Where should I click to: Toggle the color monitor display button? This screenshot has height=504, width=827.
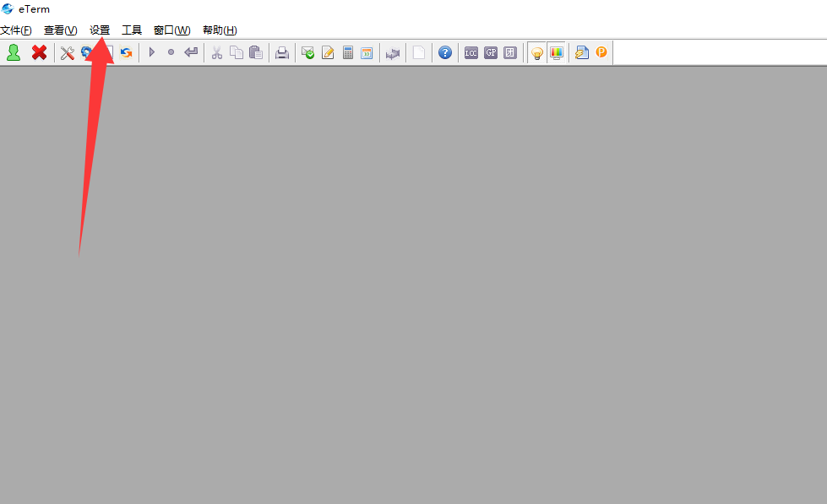(556, 53)
